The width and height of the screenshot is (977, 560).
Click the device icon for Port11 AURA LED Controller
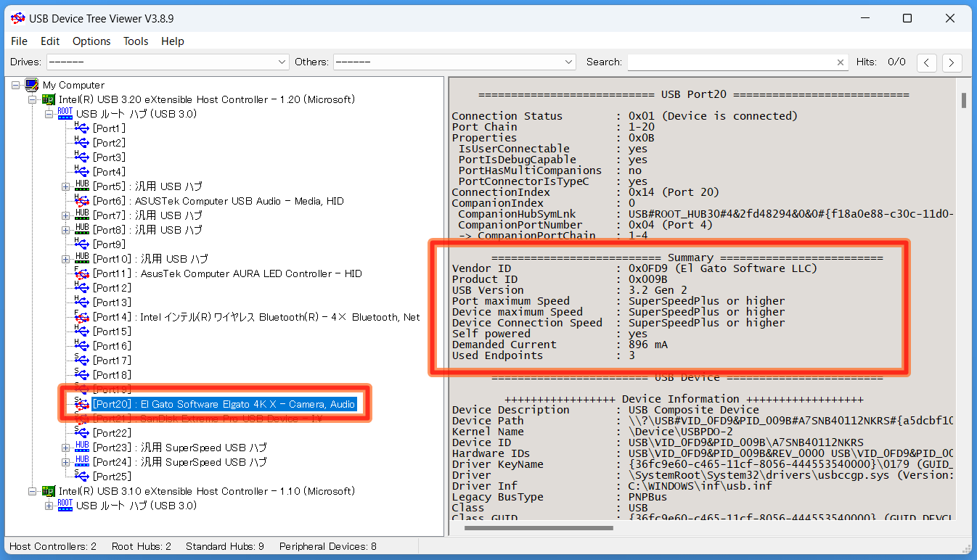tap(82, 273)
